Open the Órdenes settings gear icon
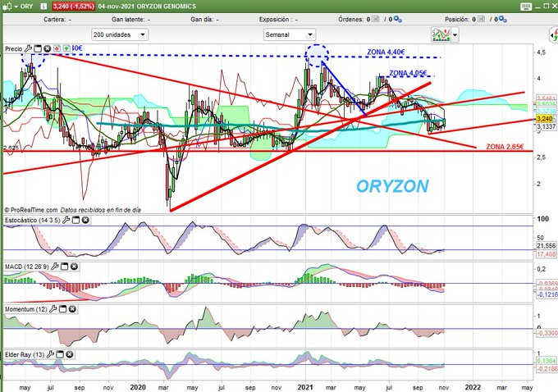Screen dimensions: 558x392 point(398,19)
